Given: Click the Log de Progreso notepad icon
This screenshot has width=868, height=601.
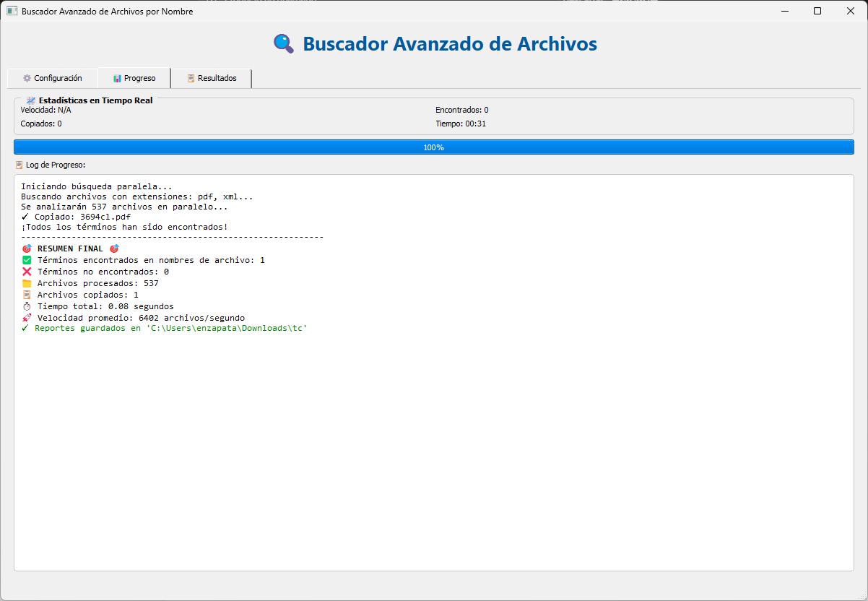Looking at the screenshot, I should point(19,165).
